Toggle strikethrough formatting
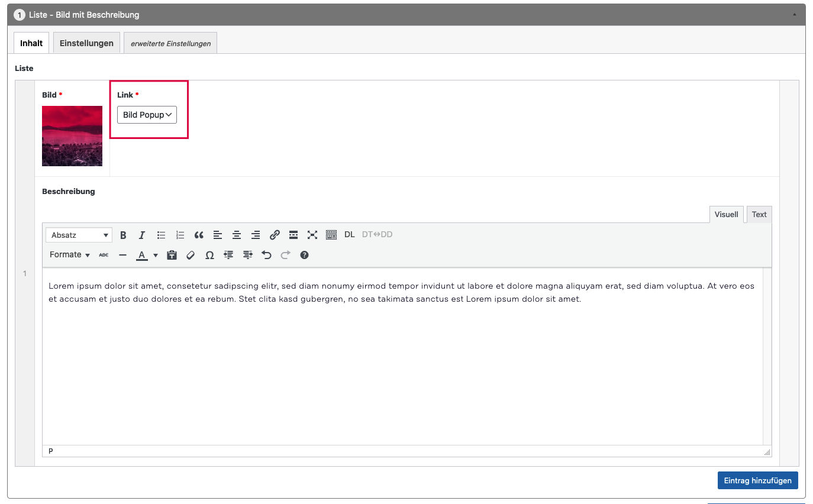 104,255
